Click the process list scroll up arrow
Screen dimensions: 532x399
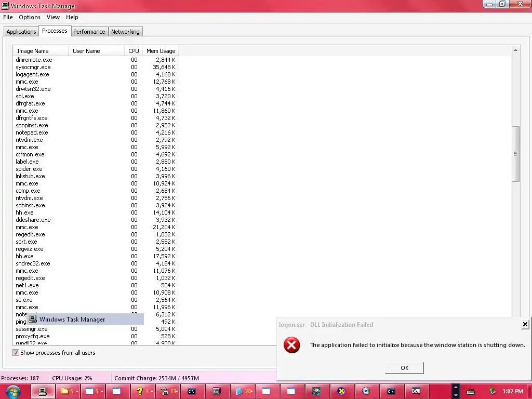pyautogui.click(x=516, y=50)
